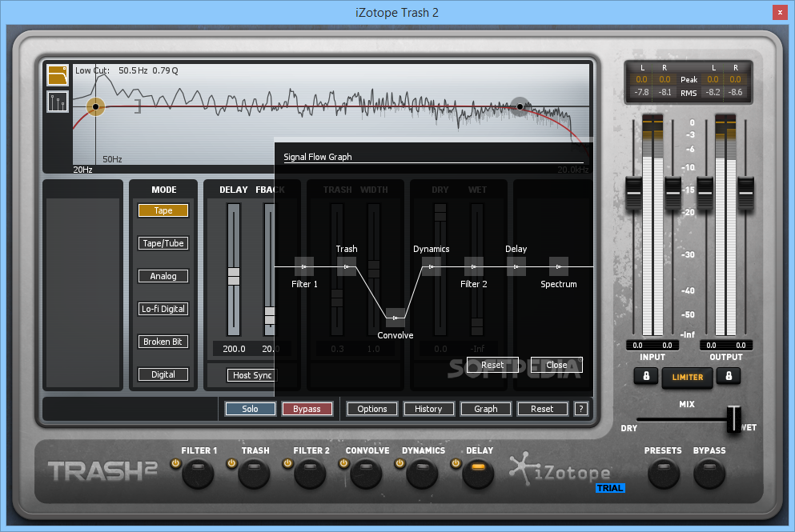Click the bottom bar Reset button
This screenshot has width=795, height=532.
[543, 409]
